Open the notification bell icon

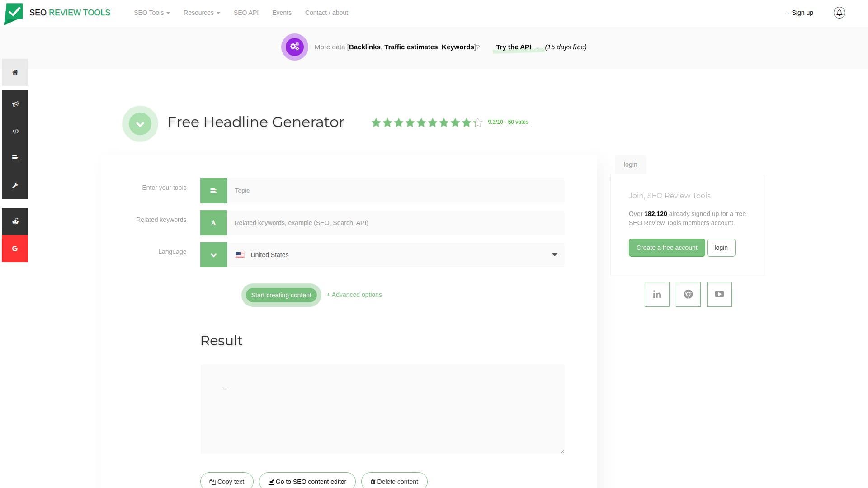(x=839, y=13)
